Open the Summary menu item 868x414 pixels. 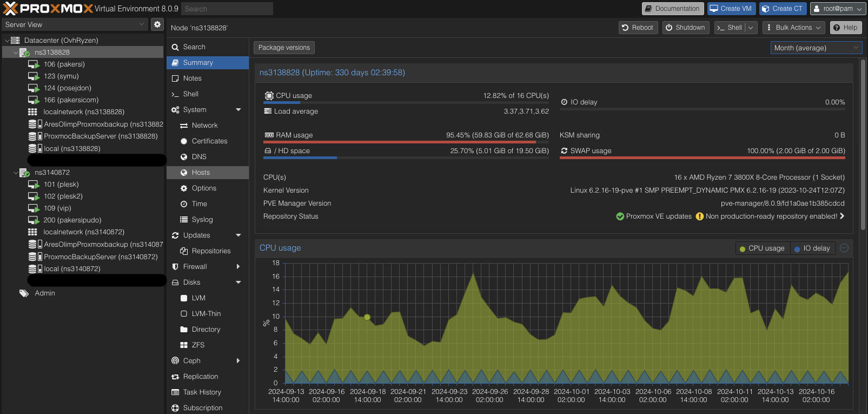pos(208,63)
